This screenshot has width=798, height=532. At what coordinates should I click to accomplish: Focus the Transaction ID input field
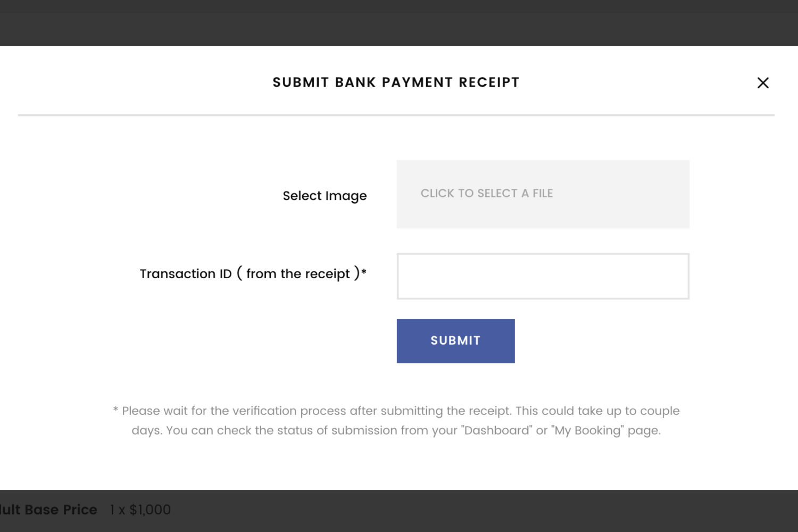click(543, 276)
